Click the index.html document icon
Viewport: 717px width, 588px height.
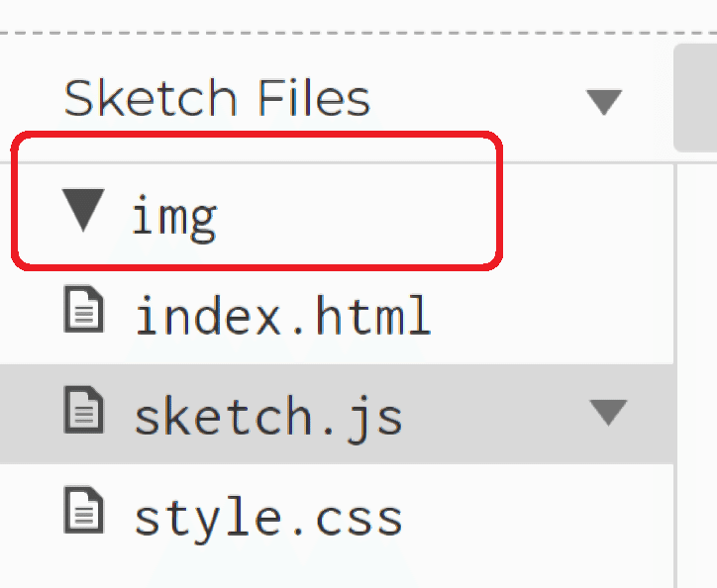click(x=83, y=312)
